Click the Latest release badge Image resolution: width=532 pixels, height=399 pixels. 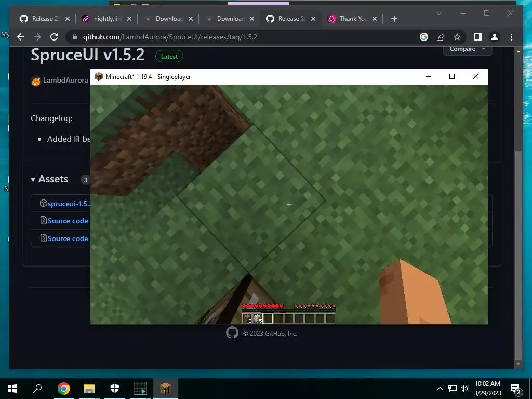169,57
